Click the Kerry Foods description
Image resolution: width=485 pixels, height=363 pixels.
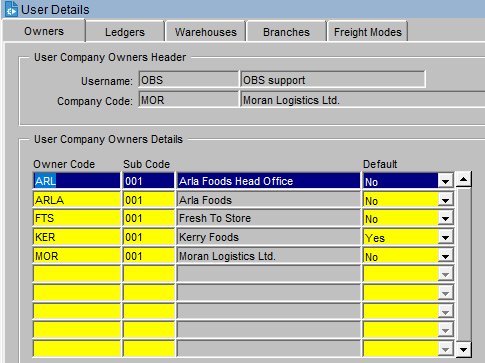pos(269,237)
